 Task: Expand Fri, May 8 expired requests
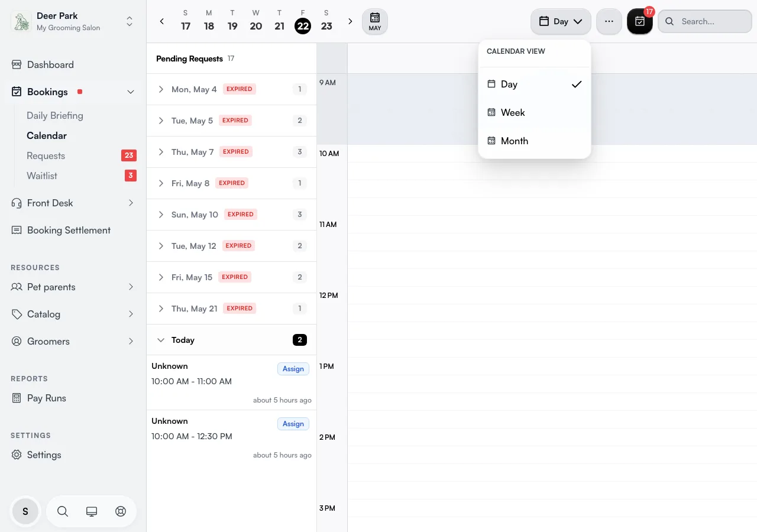click(x=231, y=183)
